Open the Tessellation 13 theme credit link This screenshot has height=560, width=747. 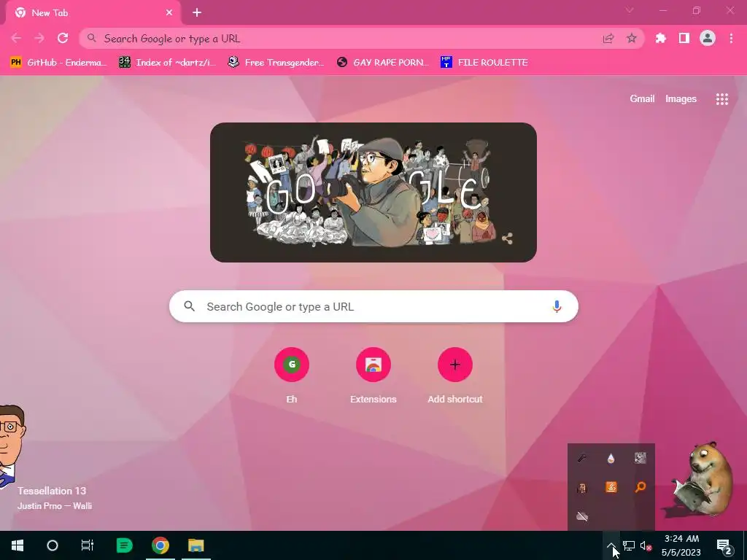52,491
